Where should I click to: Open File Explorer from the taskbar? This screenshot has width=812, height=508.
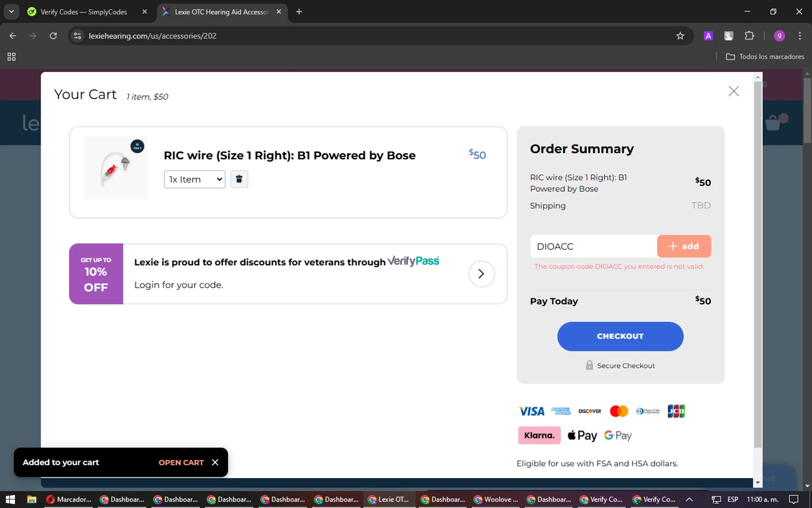point(31,499)
